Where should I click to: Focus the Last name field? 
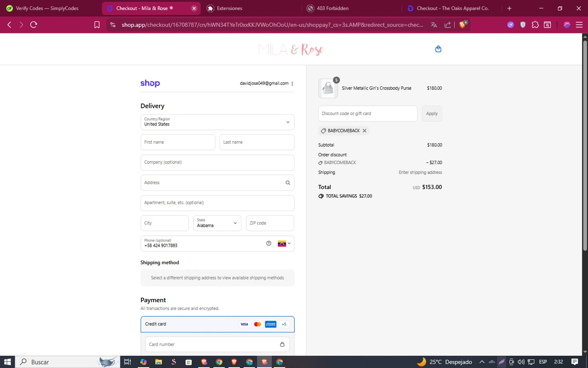coord(257,142)
